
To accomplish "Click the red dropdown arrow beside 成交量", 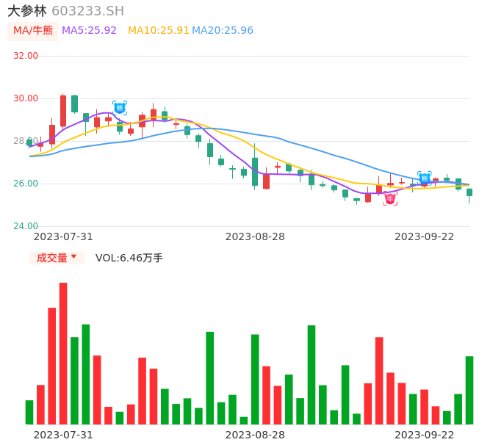I will click(73, 257).
